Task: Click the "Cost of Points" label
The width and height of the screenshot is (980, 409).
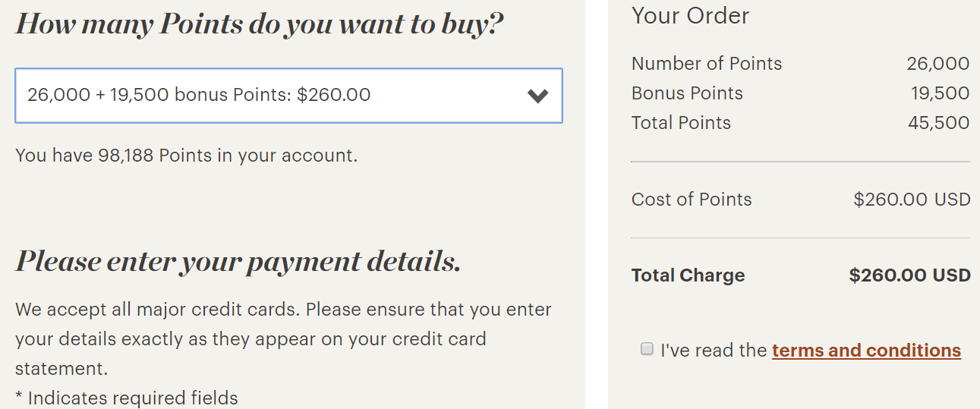Action: 692,200
